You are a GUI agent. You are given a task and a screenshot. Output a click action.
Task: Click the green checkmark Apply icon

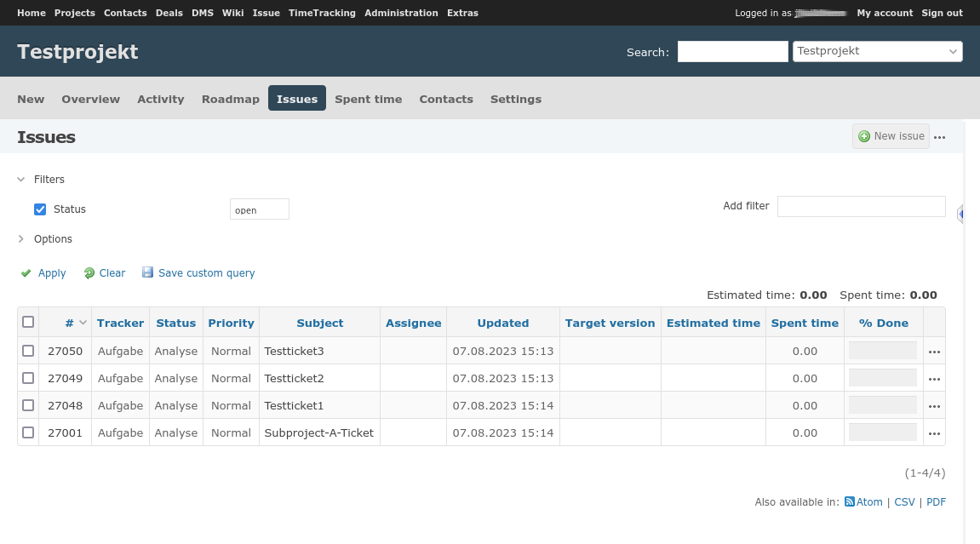point(26,273)
